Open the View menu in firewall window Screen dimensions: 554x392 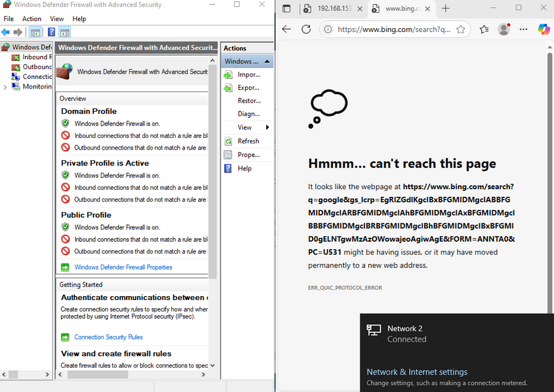pos(56,19)
